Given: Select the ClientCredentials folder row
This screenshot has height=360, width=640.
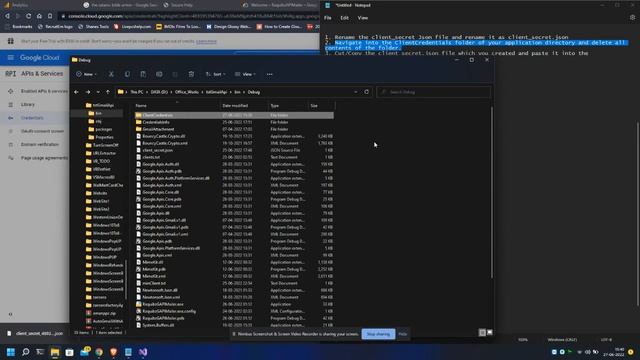Looking at the screenshot, I should point(234,116).
